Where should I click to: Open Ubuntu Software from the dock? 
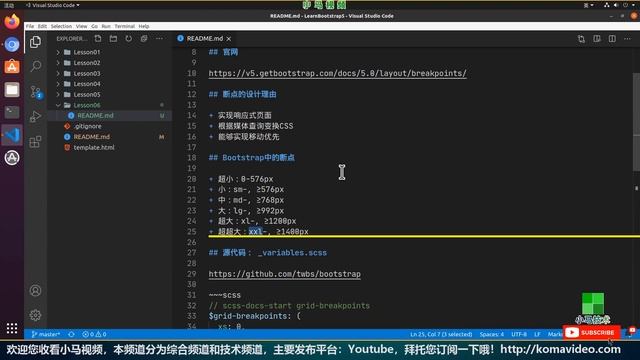(12, 67)
